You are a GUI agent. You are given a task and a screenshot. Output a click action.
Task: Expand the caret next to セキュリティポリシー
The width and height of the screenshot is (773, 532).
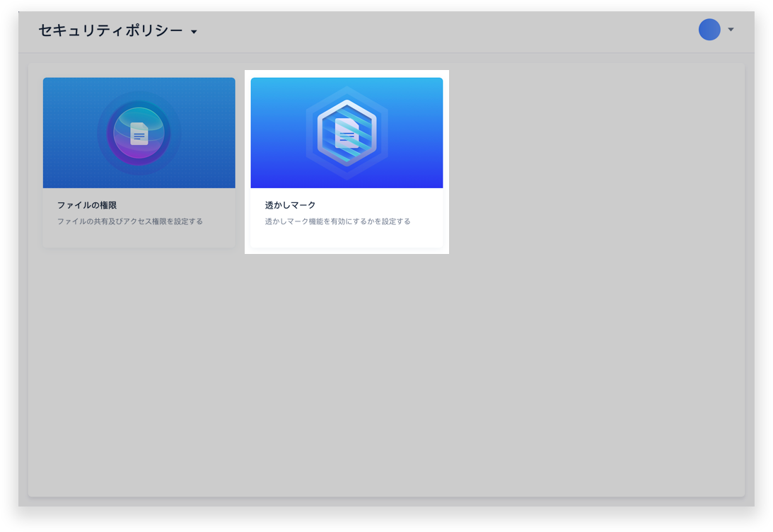point(194,32)
